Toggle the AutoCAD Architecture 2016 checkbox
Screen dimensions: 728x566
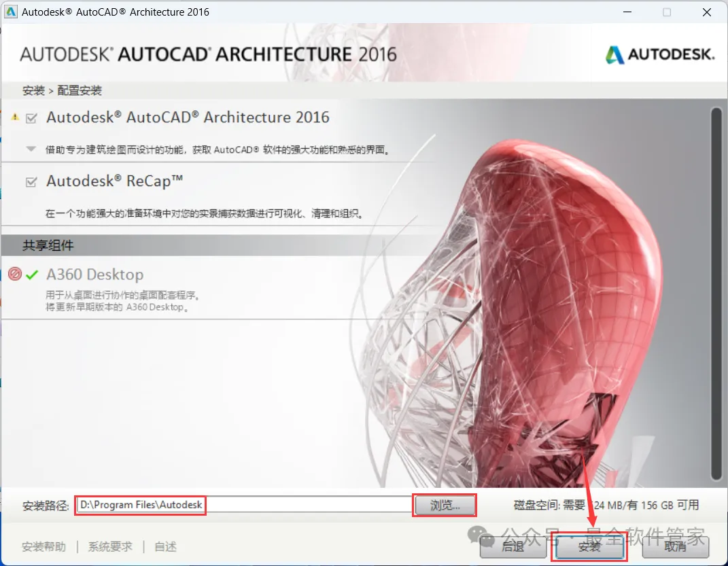pyautogui.click(x=31, y=118)
